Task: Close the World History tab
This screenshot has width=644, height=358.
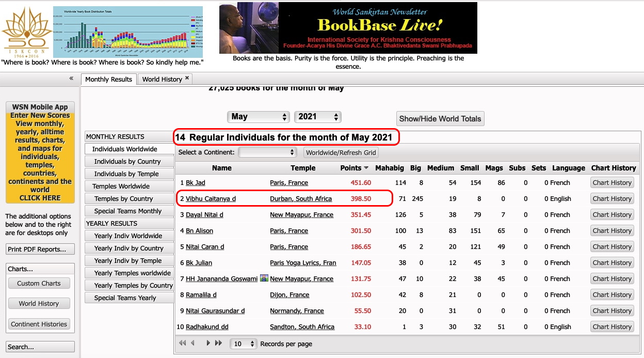Action: tap(187, 79)
